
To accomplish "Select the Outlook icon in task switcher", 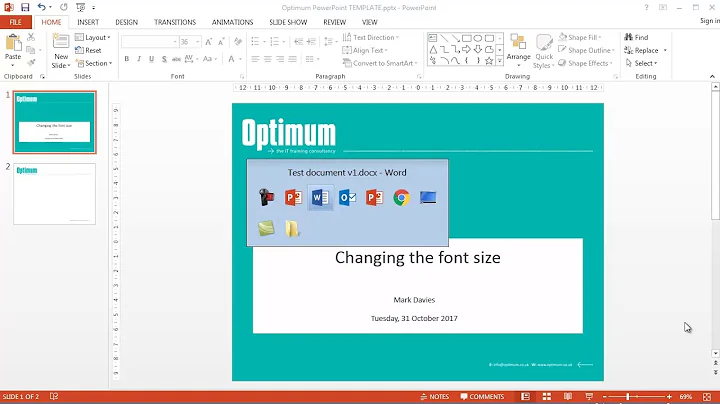I will 348,198.
